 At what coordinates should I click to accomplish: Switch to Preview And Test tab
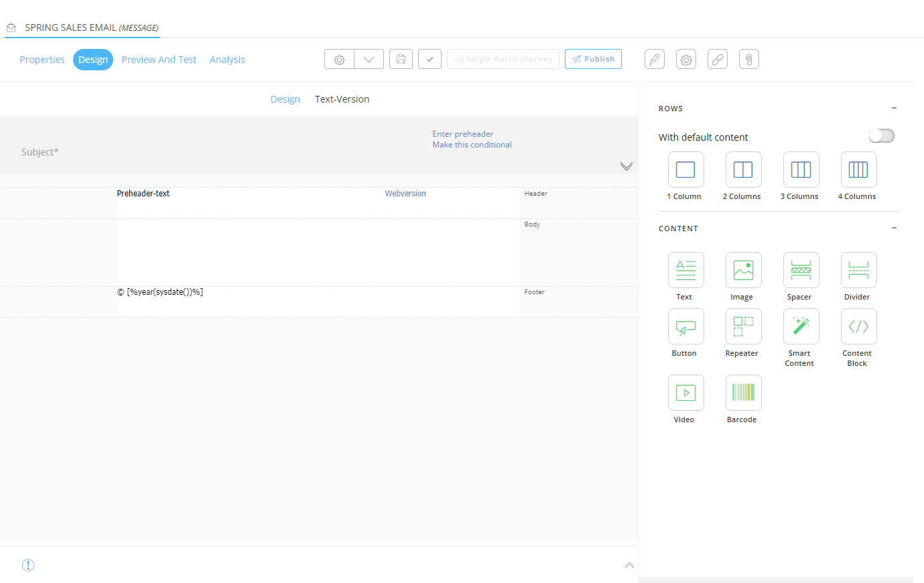tap(159, 60)
